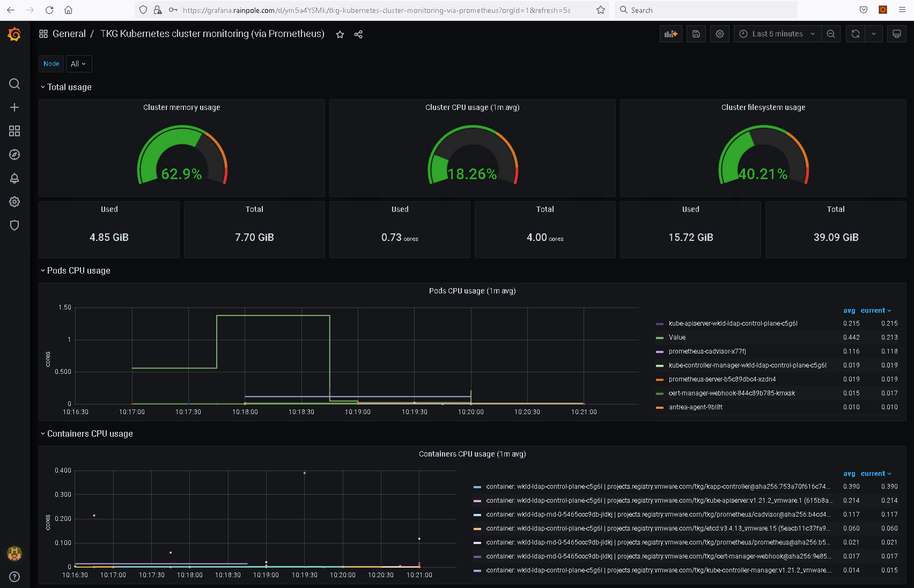Open the Alerting bell sidebar icon
The width and height of the screenshot is (914, 588).
(x=14, y=178)
